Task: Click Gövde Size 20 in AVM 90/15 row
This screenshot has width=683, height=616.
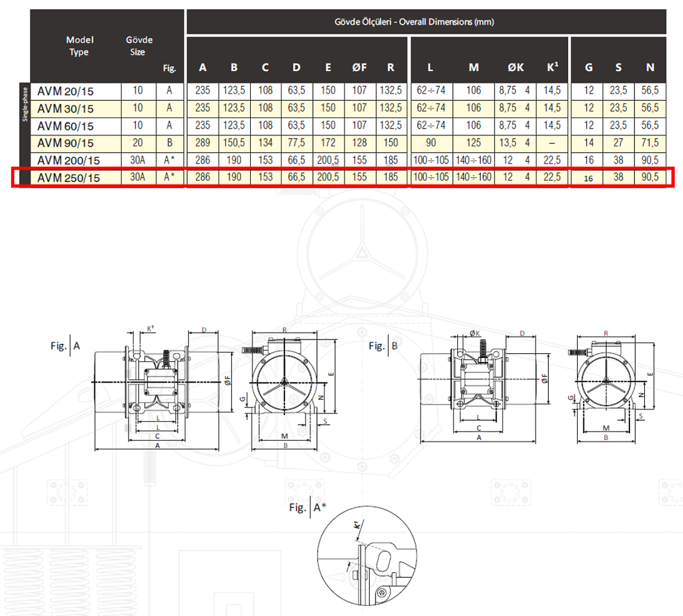Action: (138, 143)
